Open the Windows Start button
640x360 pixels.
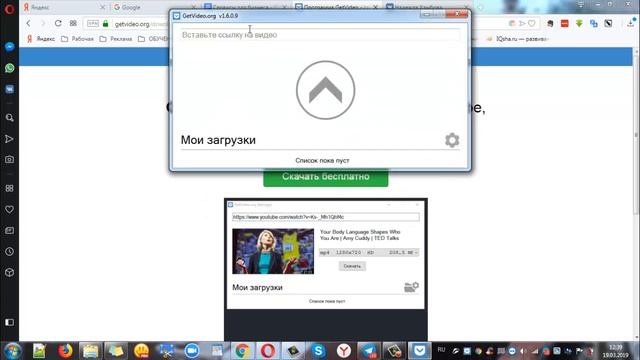[x=12, y=351]
